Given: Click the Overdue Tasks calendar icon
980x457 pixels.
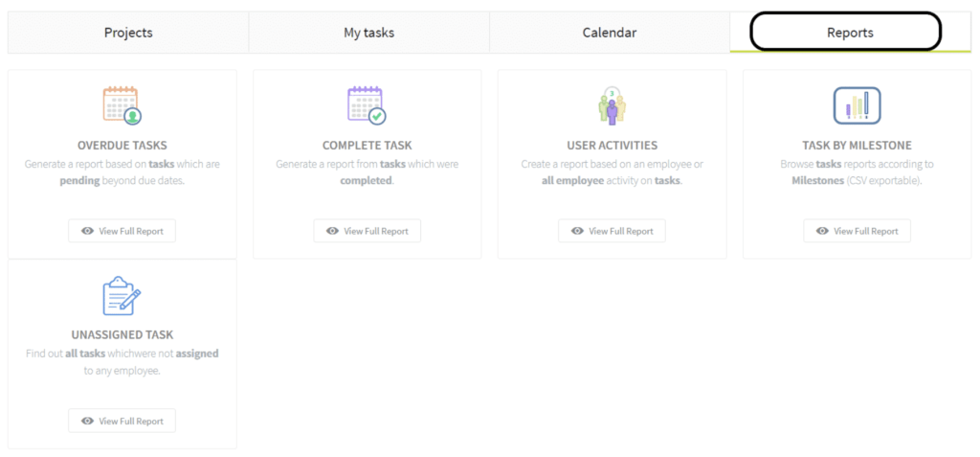Looking at the screenshot, I should tap(122, 105).
